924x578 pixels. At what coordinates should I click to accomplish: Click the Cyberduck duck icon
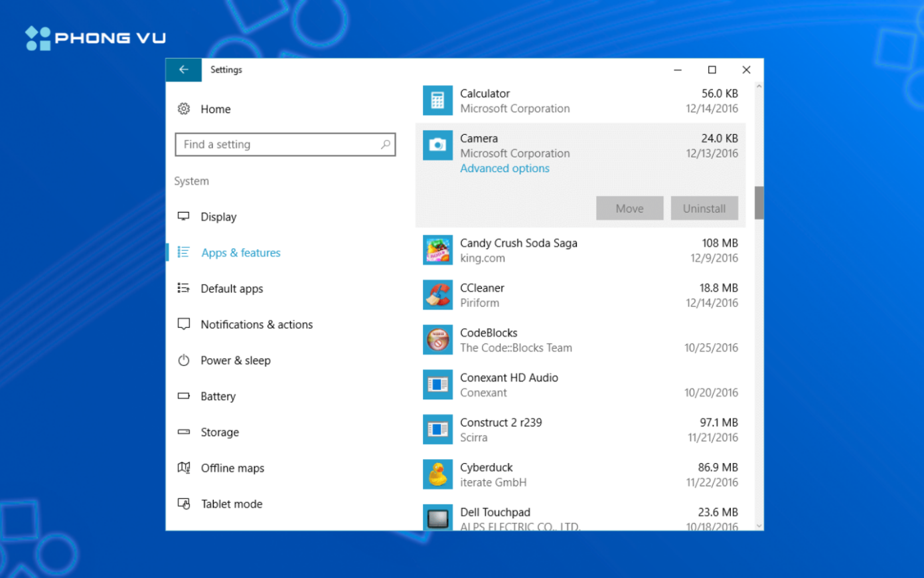tap(437, 474)
